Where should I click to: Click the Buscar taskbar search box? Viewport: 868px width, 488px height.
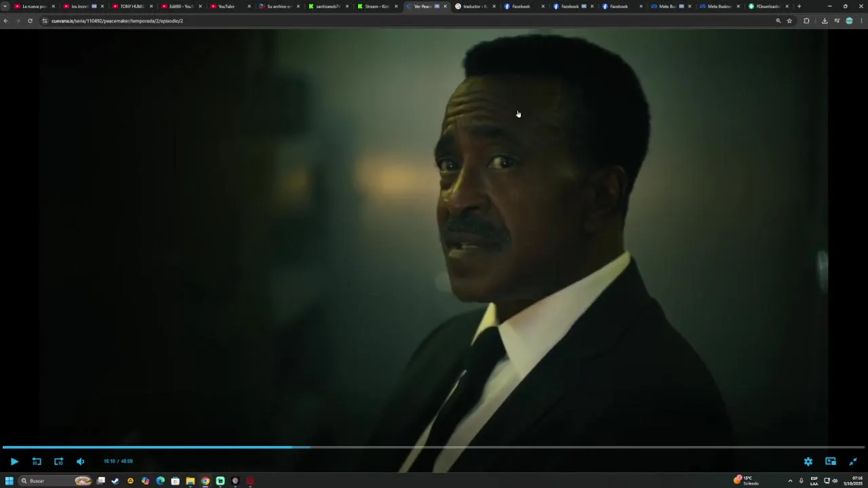click(56, 481)
